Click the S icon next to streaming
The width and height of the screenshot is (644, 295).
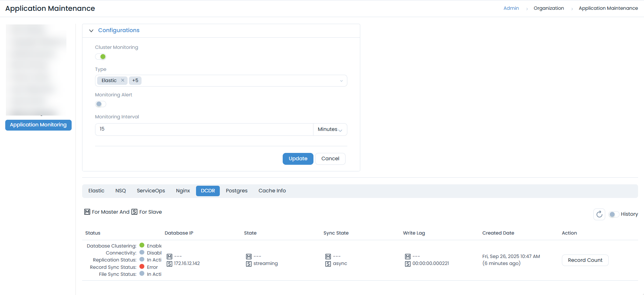249,264
